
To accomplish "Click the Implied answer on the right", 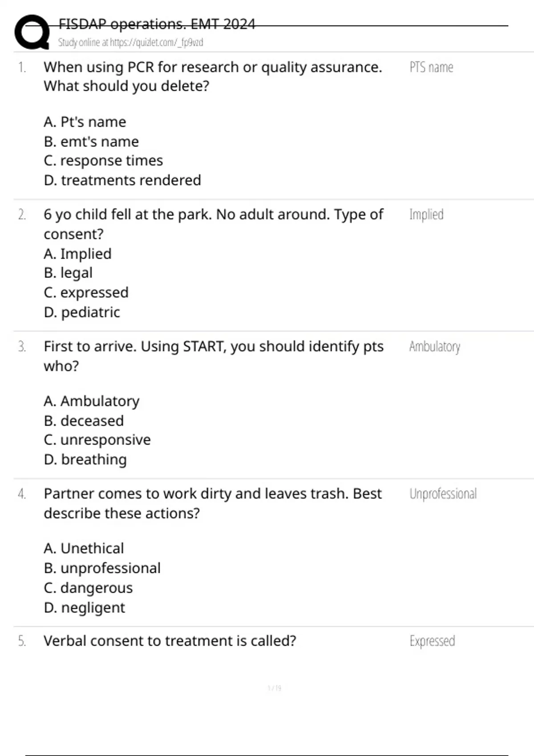I will [426, 214].
